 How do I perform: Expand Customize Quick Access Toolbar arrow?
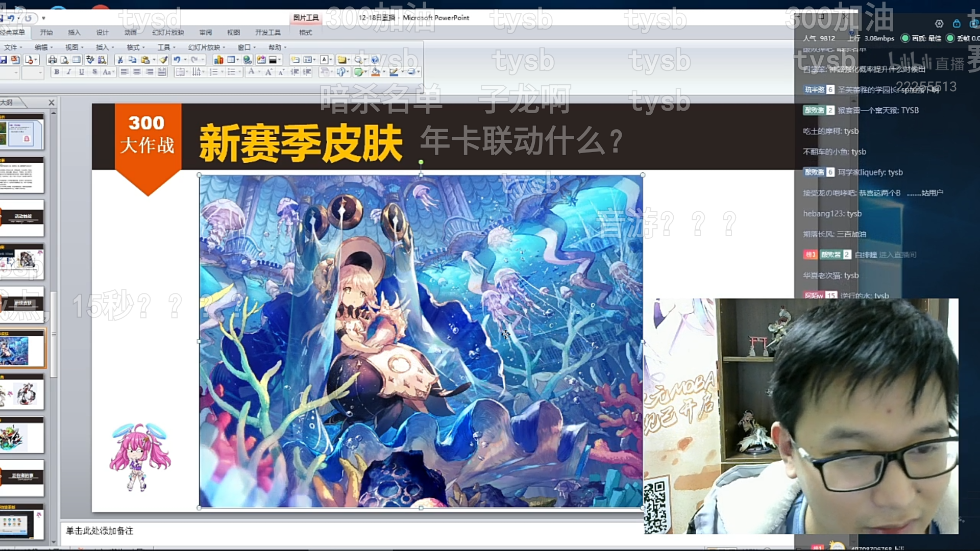[x=43, y=18]
